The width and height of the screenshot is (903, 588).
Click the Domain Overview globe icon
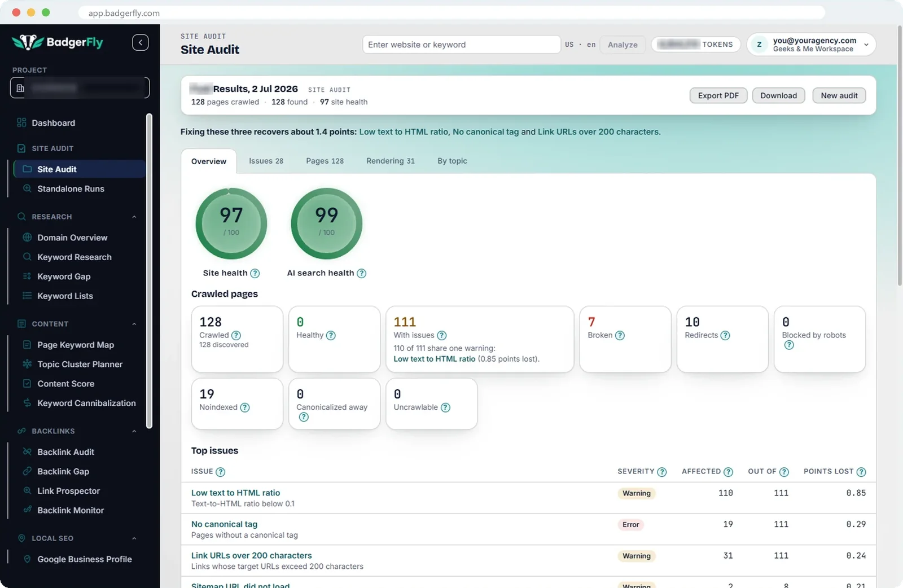click(x=27, y=238)
